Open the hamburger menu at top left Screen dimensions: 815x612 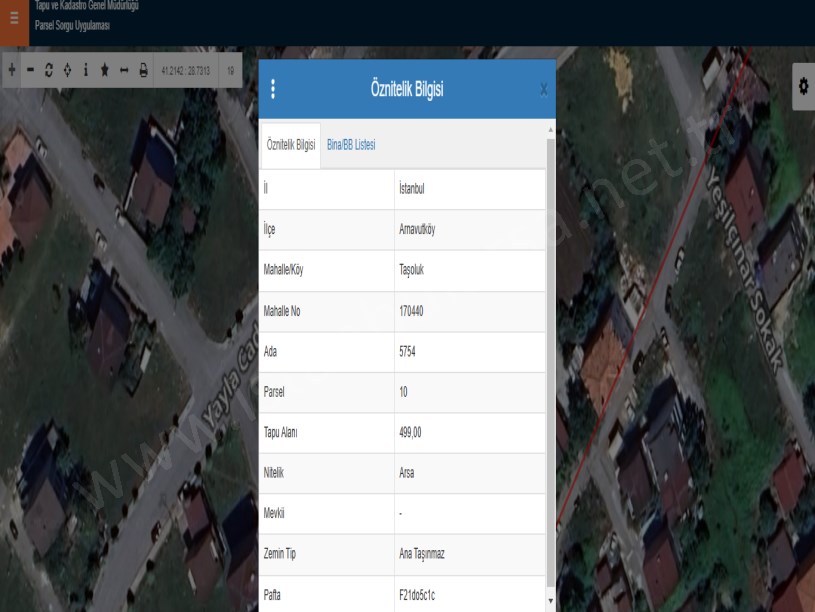click(x=14, y=16)
